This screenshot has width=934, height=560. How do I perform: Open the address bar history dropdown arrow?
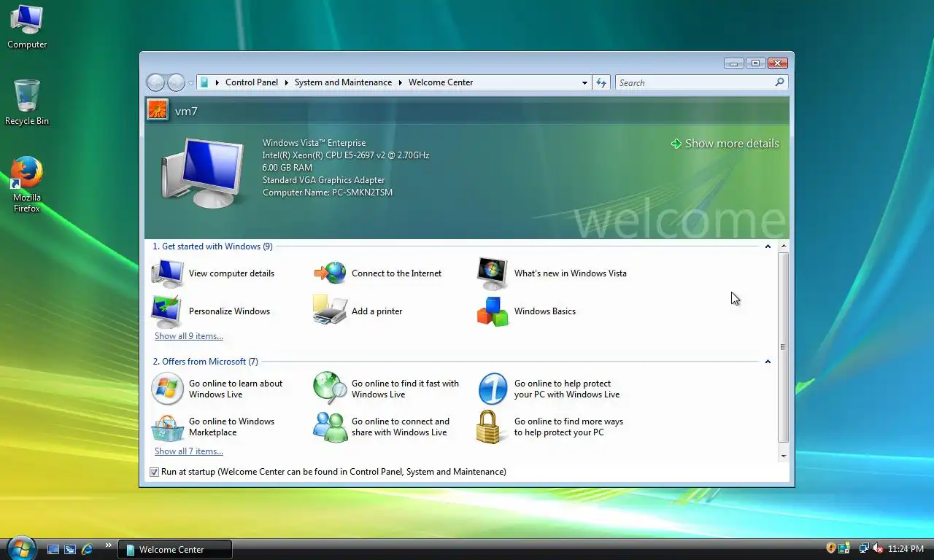584,82
